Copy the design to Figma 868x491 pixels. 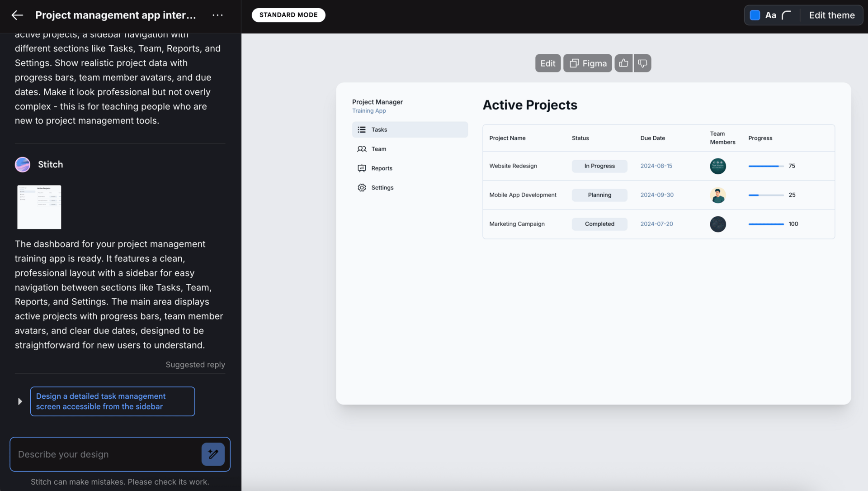tap(587, 63)
